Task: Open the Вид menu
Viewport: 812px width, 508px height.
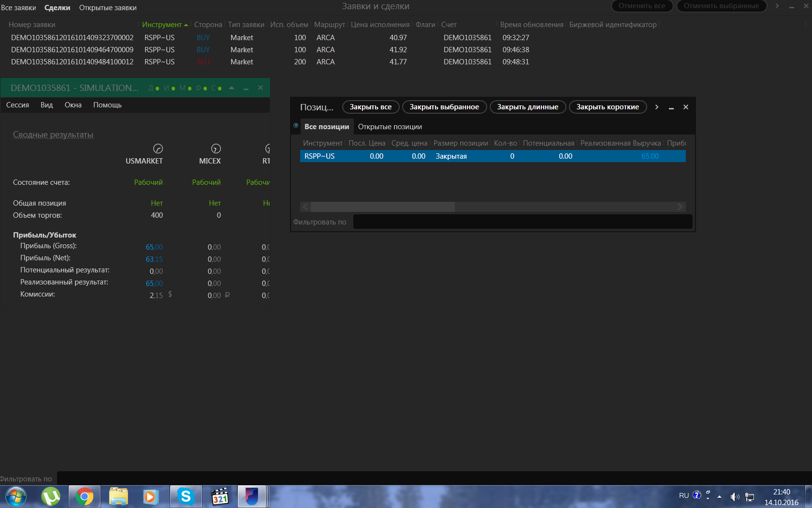Action: 47,105
